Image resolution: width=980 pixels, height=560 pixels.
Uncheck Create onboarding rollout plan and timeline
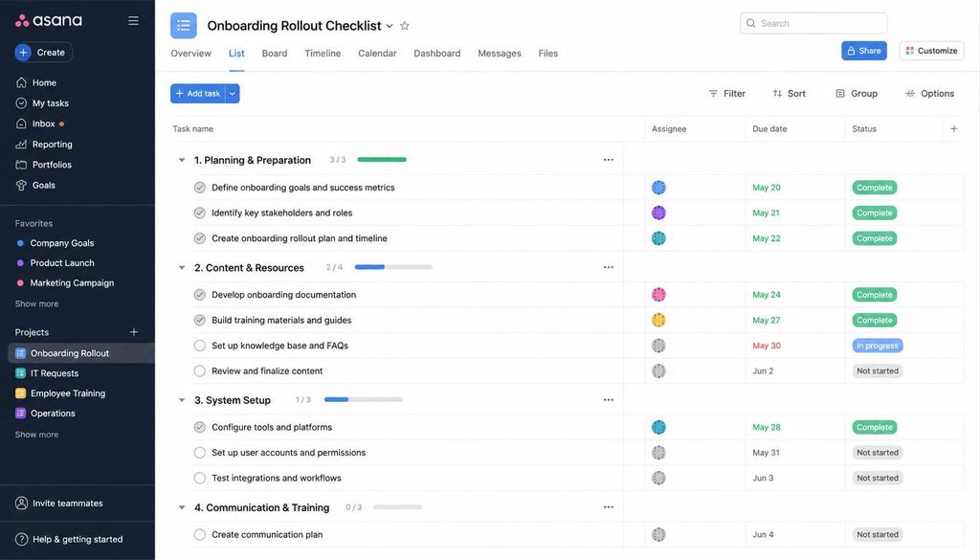[199, 238]
